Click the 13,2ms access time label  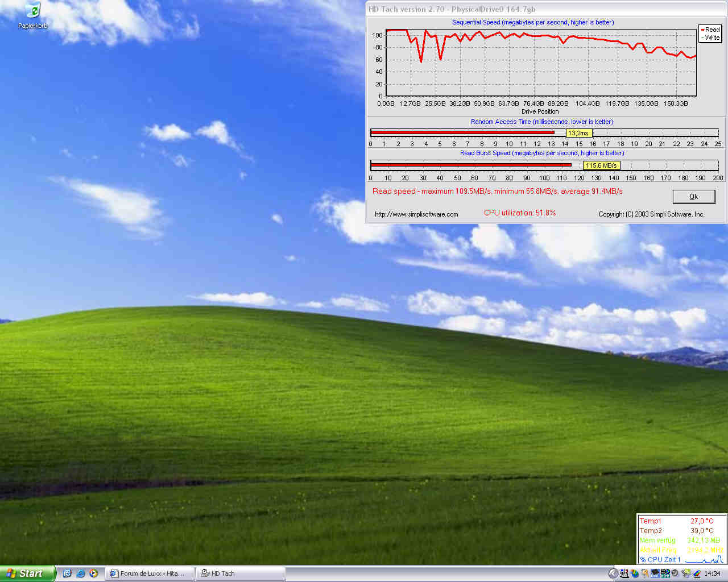(x=578, y=133)
